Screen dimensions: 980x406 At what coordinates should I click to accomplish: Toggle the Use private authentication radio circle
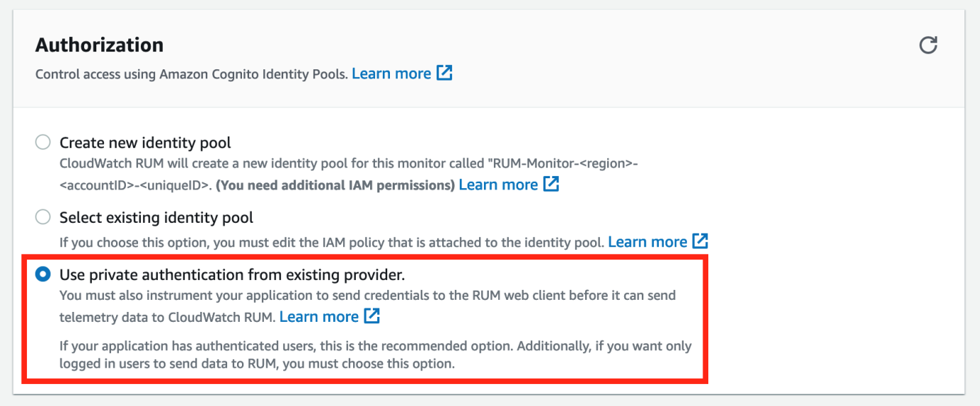click(43, 274)
